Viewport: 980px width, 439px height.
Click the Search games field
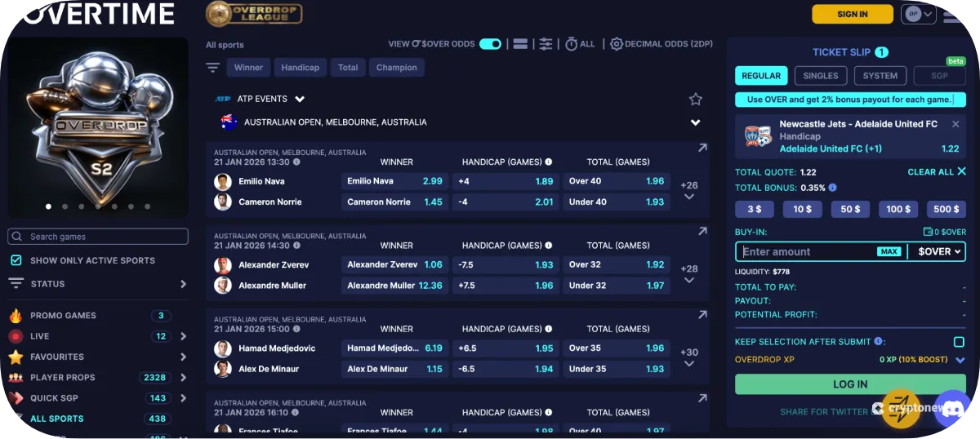pyautogui.click(x=98, y=237)
